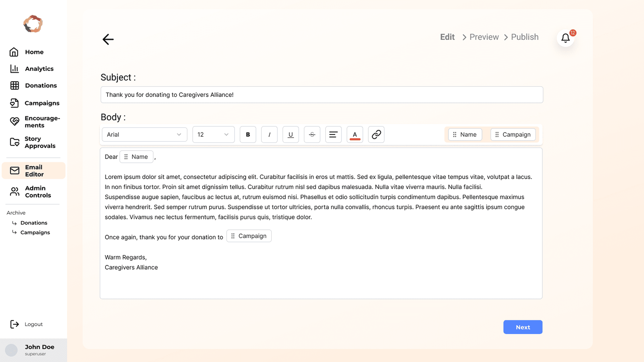Click the back arrow icon
The image size is (644, 362).
tap(108, 39)
